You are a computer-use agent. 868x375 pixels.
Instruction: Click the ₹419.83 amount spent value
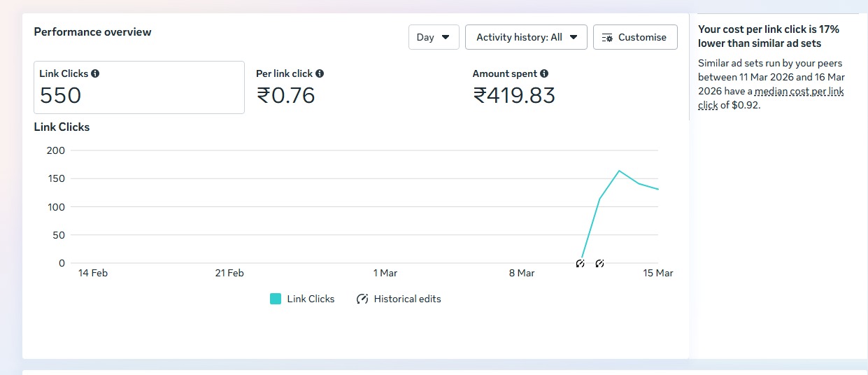pos(514,95)
